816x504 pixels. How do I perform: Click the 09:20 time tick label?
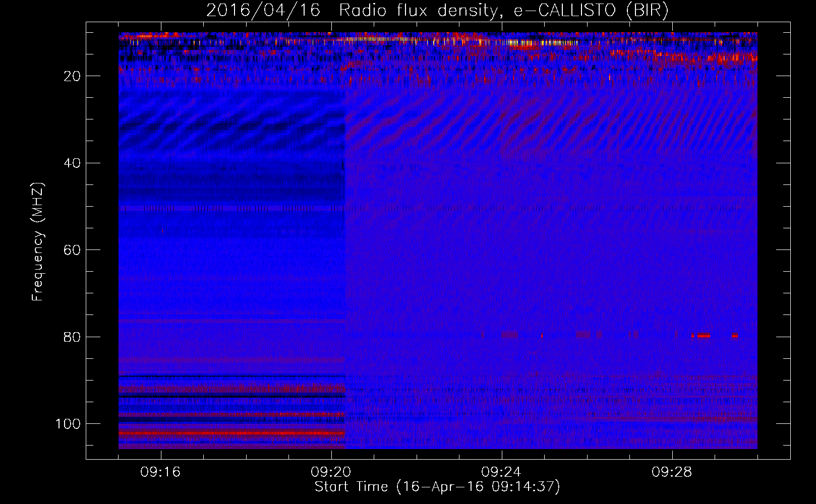pos(331,472)
